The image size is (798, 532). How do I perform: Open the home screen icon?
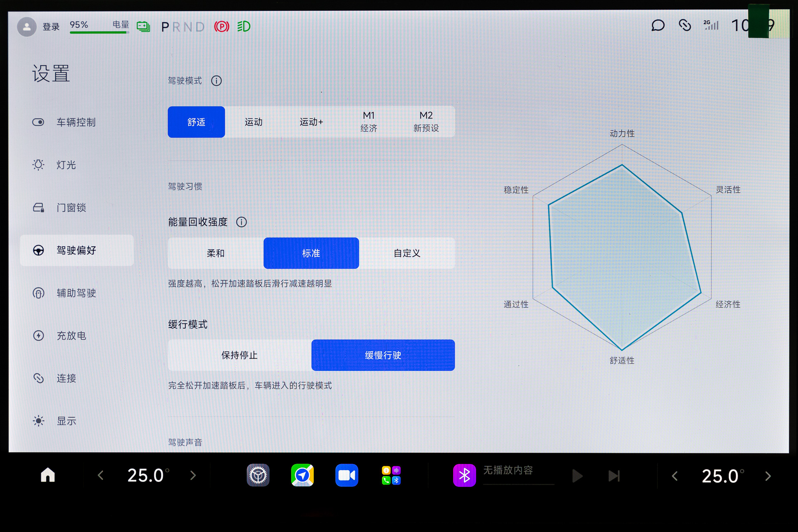tap(48, 475)
